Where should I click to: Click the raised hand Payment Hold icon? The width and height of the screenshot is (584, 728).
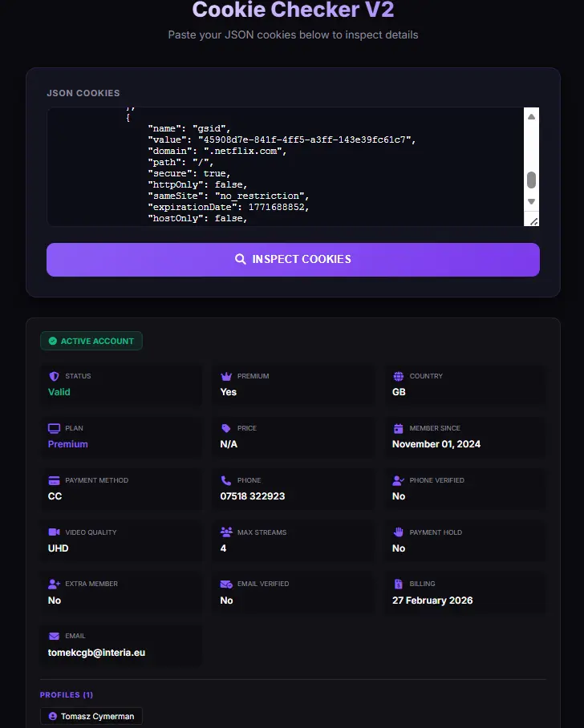(x=398, y=532)
